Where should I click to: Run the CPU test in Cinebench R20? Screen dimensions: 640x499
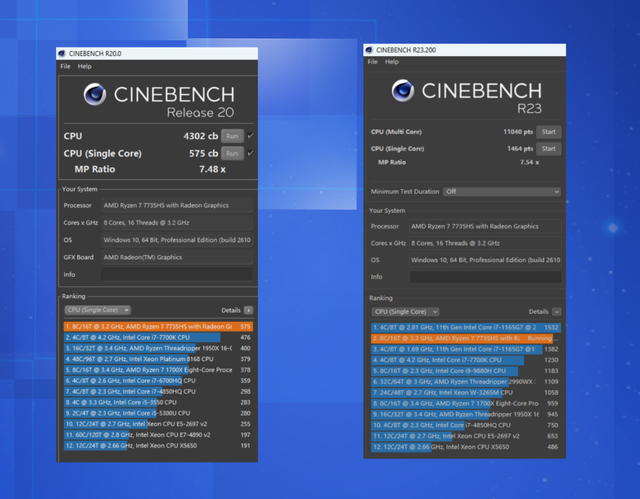pos(231,135)
